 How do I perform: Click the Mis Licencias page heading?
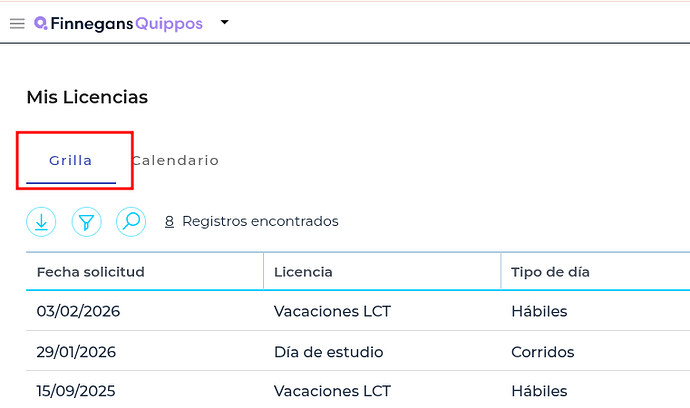point(87,97)
